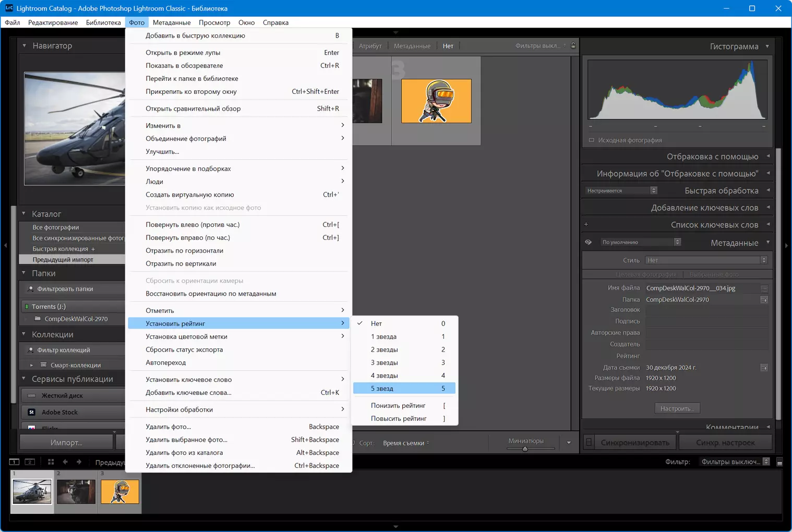
Task: Click the plus icon beside Список ключевых слов
Action: click(586, 224)
